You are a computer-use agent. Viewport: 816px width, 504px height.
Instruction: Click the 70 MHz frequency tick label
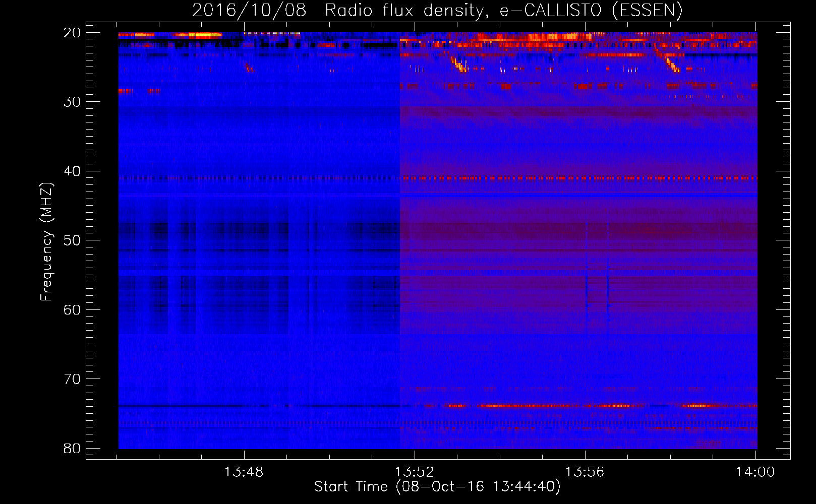[x=72, y=379]
